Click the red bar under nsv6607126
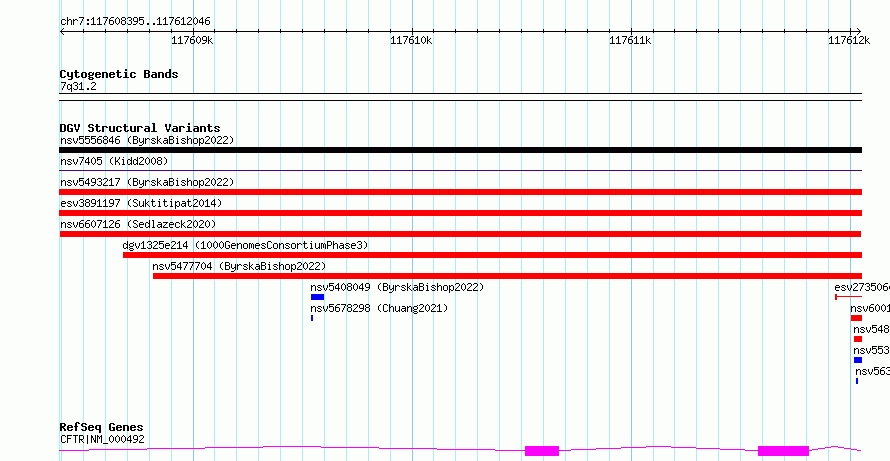 [x=460, y=234]
